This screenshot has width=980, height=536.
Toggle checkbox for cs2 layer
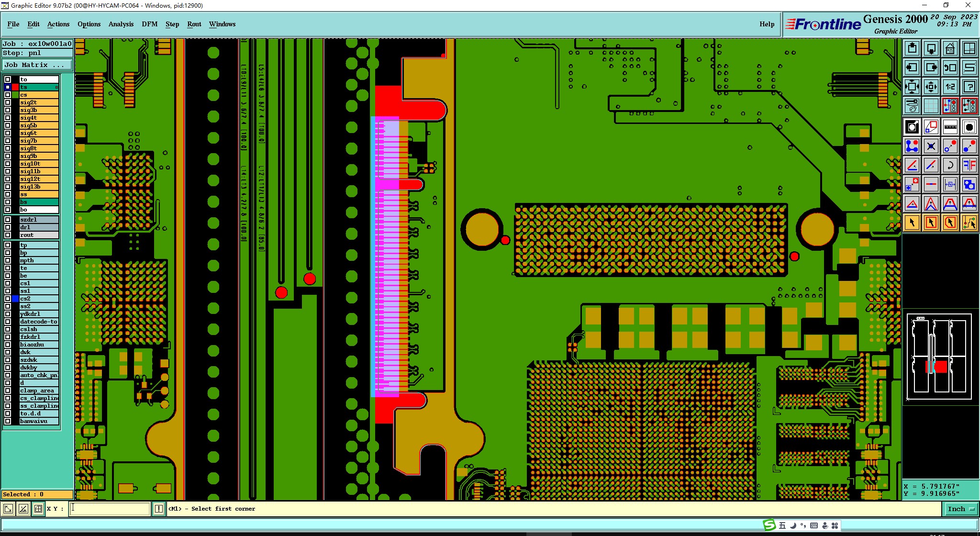point(8,299)
